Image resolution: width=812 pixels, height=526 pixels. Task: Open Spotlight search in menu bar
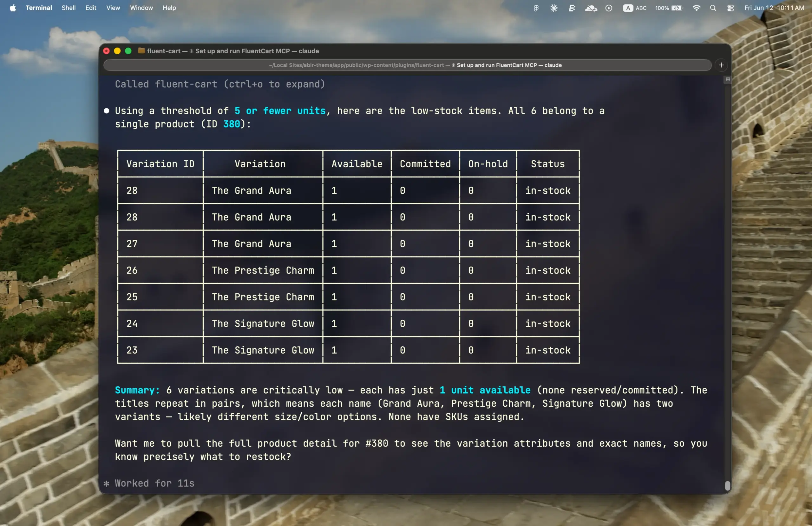tap(713, 8)
